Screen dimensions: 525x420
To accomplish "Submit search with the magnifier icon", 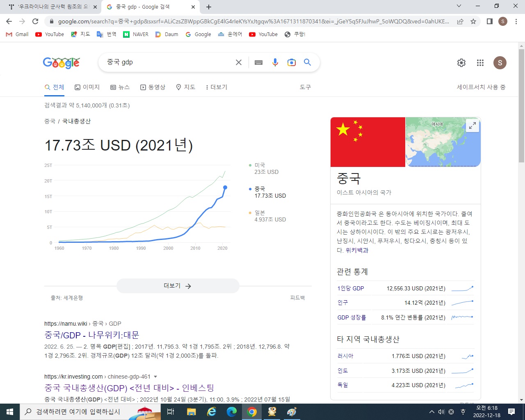I will [x=307, y=62].
